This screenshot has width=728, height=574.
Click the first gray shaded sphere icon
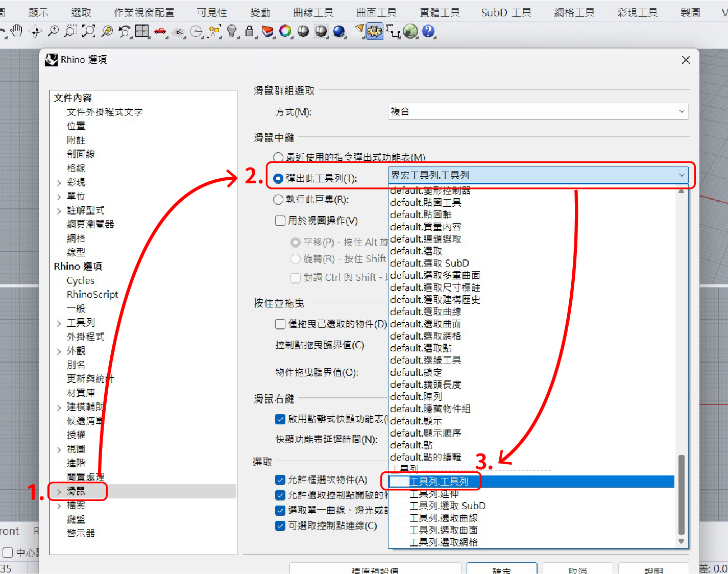[x=303, y=32]
